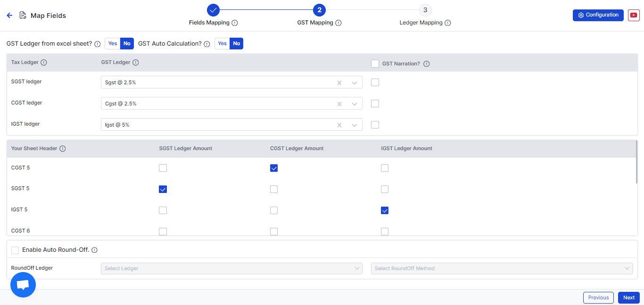Viewport: 644px width, 305px height.
Task: Set GST Ledger from excel sheet to No
Action: coord(127,44)
